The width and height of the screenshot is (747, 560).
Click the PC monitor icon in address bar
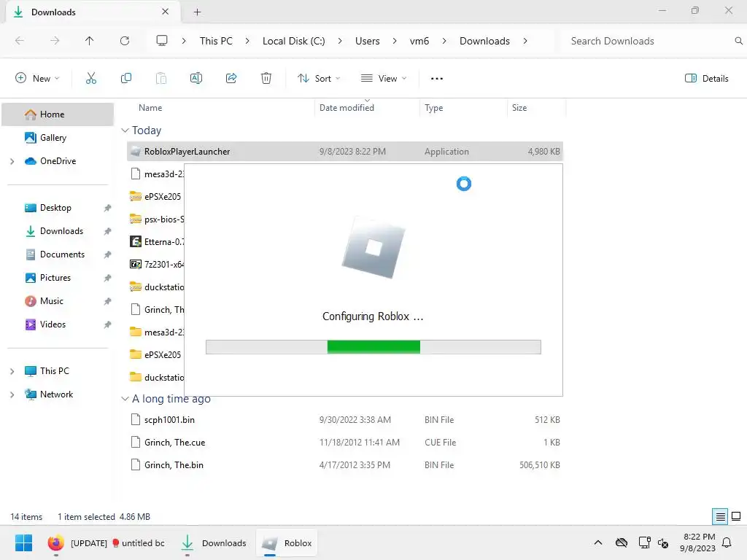(162, 41)
